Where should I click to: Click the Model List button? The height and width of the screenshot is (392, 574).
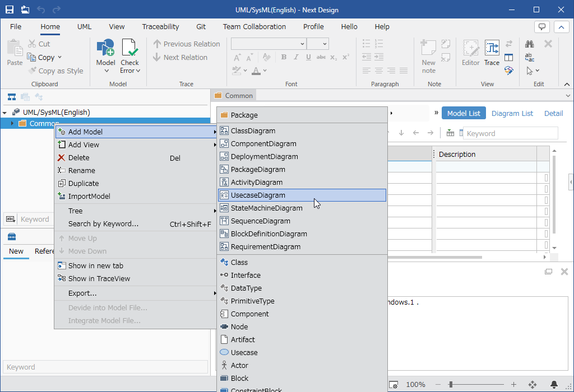click(x=464, y=113)
